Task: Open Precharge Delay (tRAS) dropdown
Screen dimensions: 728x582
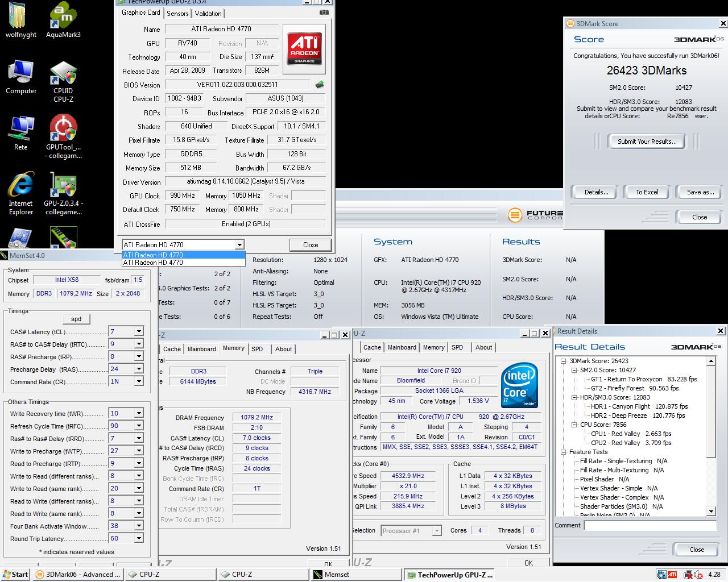Action: point(138,369)
